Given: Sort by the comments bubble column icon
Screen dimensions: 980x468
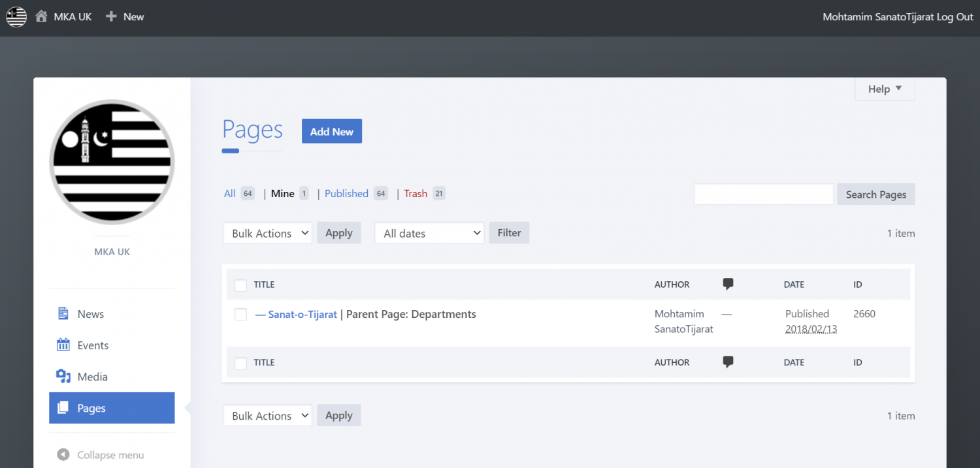Looking at the screenshot, I should click(728, 283).
